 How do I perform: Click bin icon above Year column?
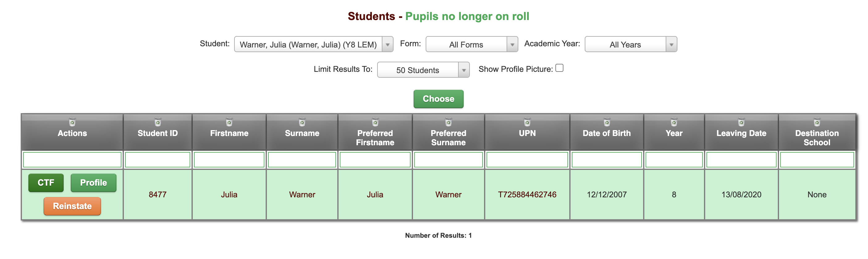coord(674,122)
